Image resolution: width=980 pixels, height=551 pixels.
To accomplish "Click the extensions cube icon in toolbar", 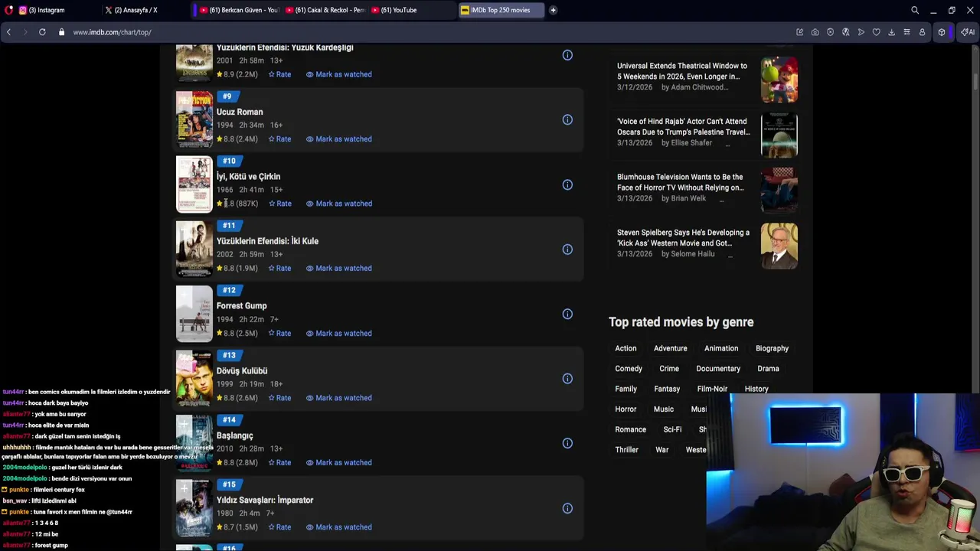I will tap(942, 32).
